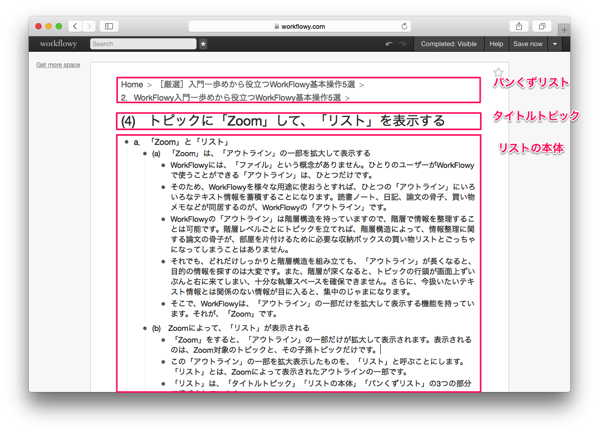Image resolution: width=599 pixels, height=433 pixels.
Task: Click text で使うことができる「アウトライン」は、ひとつだけです。
Action: pos(272,175)
